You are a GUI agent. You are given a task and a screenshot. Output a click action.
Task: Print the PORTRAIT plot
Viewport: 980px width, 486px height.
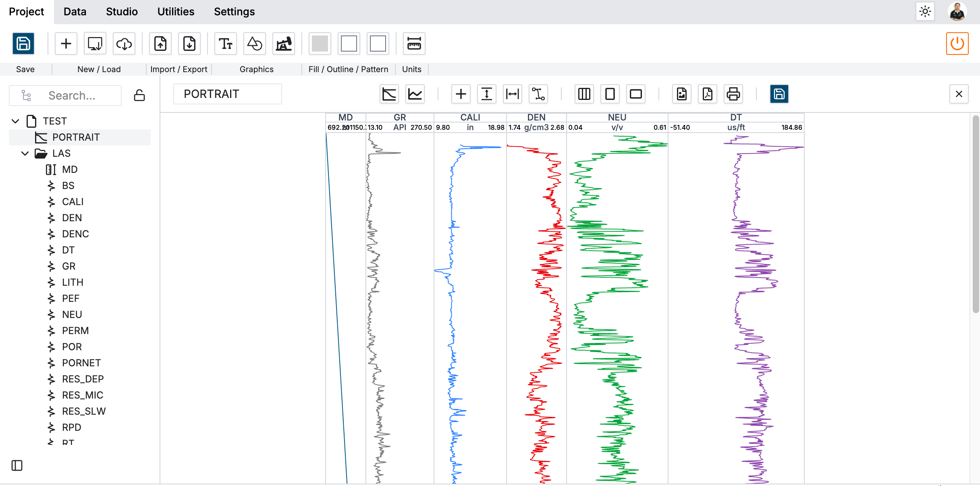[x=733, y=94]
